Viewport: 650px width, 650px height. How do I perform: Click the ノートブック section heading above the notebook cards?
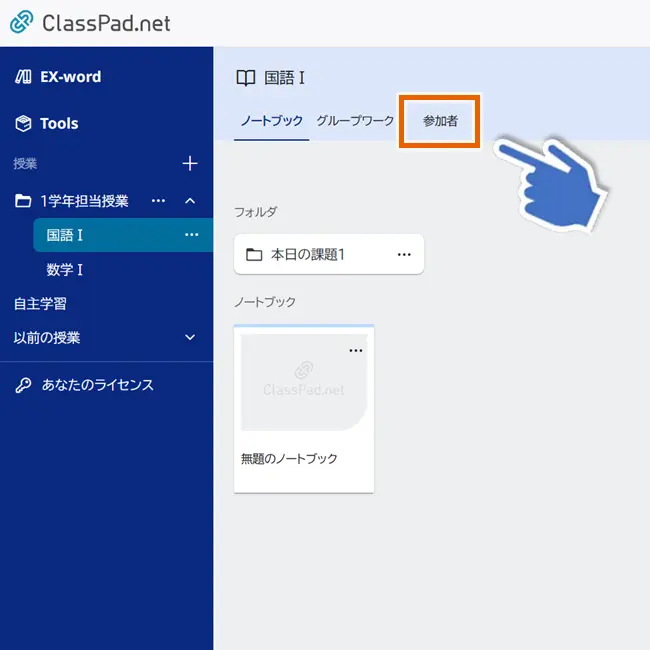[x=265, y=302]
